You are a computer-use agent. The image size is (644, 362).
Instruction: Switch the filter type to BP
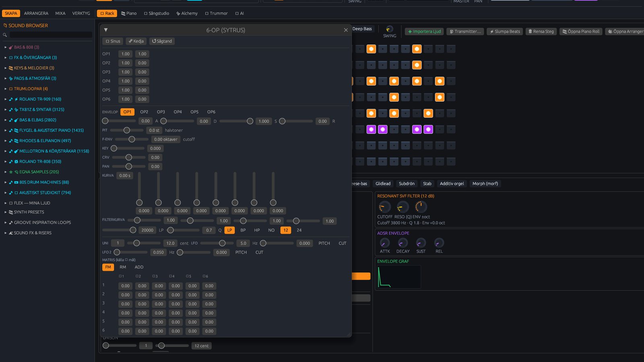243,230
